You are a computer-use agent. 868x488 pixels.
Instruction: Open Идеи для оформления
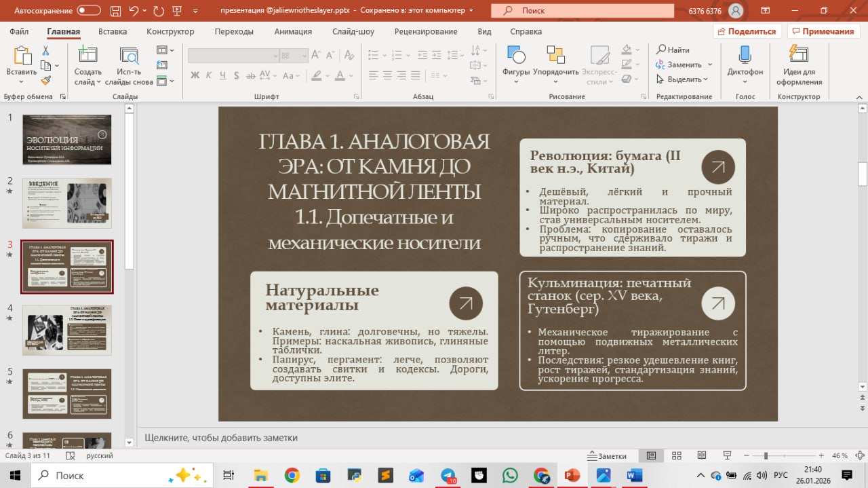[800, 66]
